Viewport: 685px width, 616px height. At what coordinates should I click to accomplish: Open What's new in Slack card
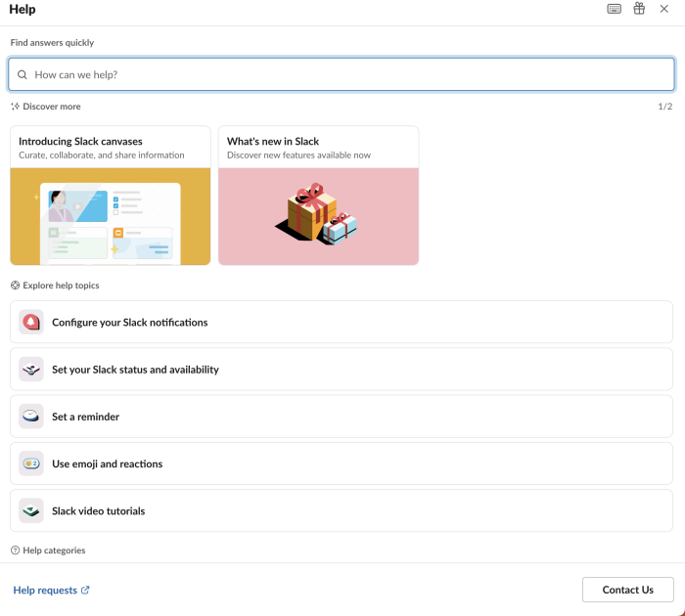tap(318, 196)
